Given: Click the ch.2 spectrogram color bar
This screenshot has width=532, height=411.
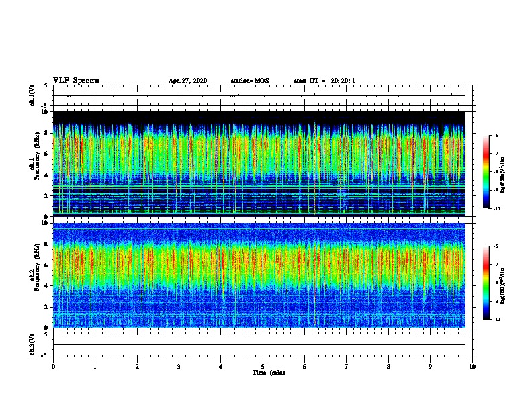Looking at the screenshot, I should click(486, 283).
